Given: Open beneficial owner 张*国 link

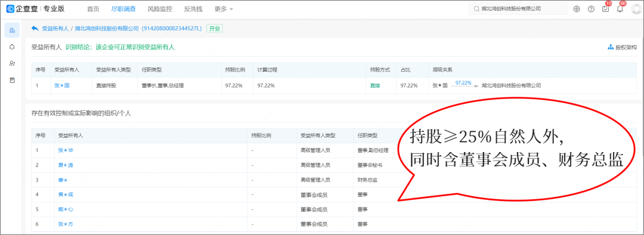Looking at the screenshot, I should [x=61, y=85].
